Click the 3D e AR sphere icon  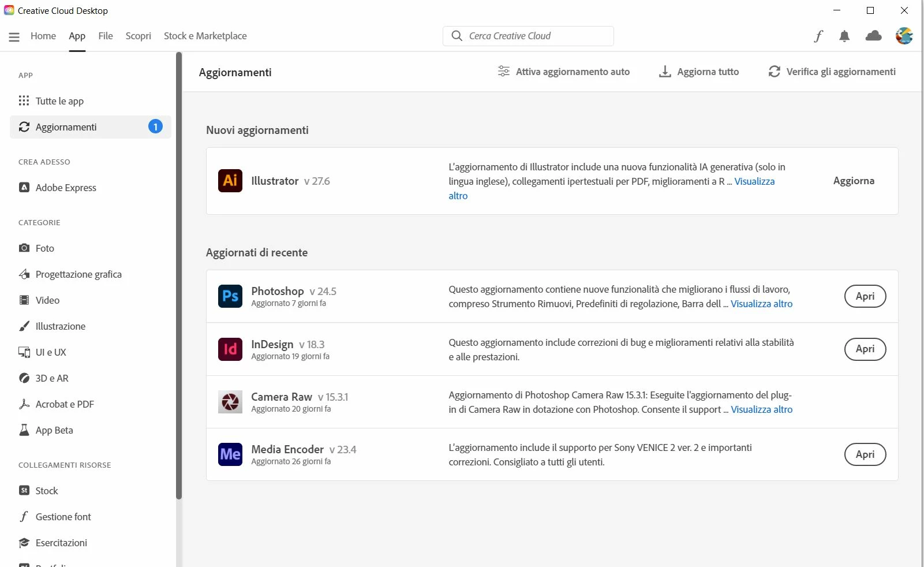click(x=24, y=378)
